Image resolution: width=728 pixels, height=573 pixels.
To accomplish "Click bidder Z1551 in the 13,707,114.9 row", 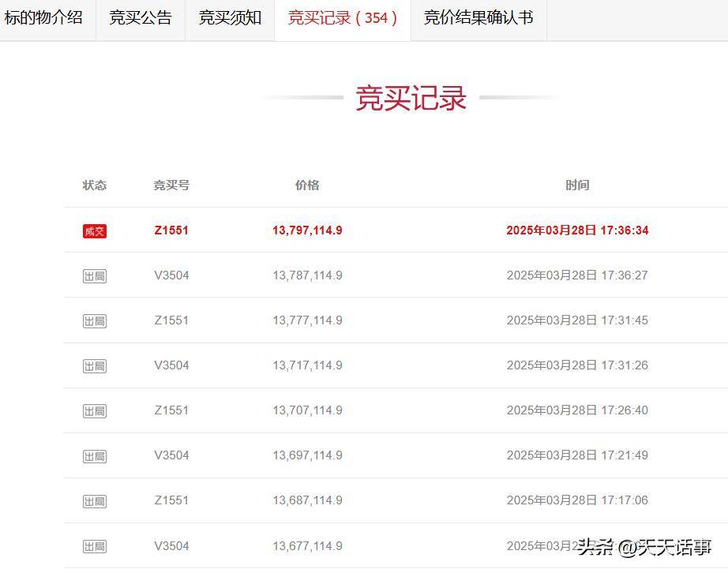I will [x=171, y=410].
